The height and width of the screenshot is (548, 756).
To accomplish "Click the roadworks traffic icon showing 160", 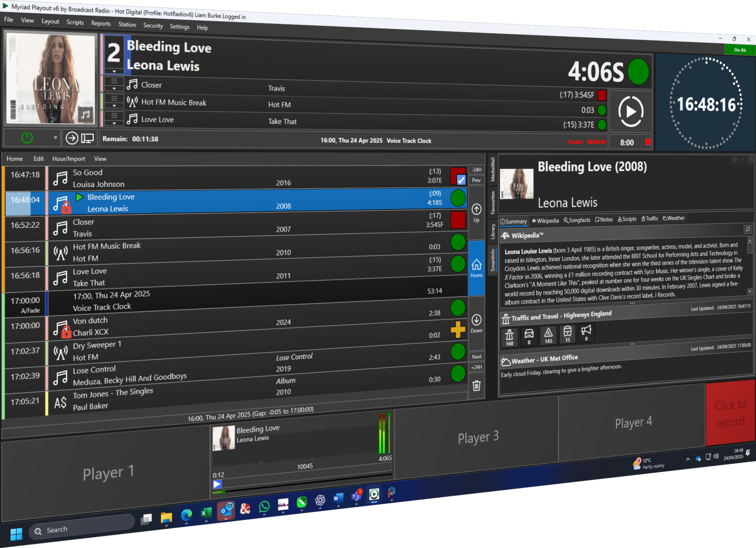I will coord(510,338).
